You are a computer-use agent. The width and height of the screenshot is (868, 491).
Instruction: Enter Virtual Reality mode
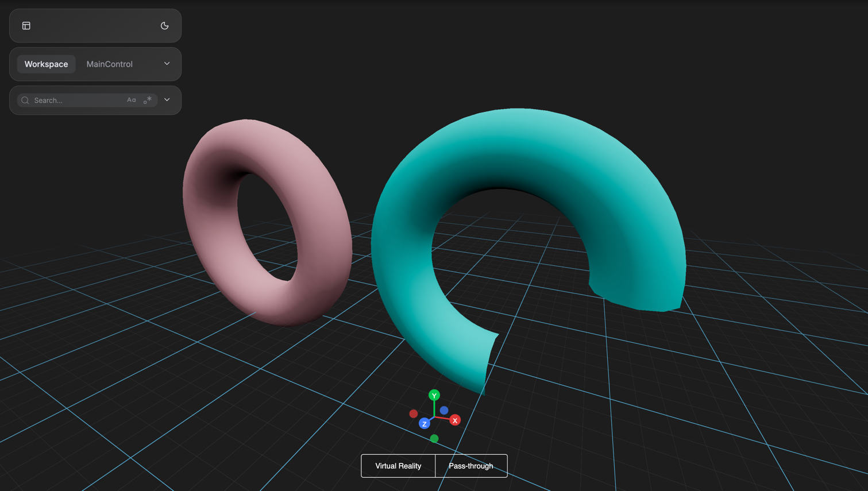pyautogui.click(x=398, y=466)
